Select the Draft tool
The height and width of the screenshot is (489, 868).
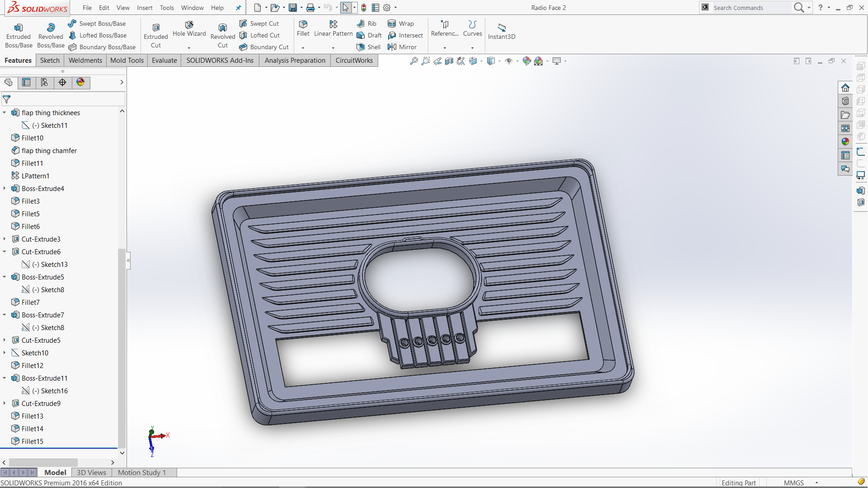[x=369, y=35]
